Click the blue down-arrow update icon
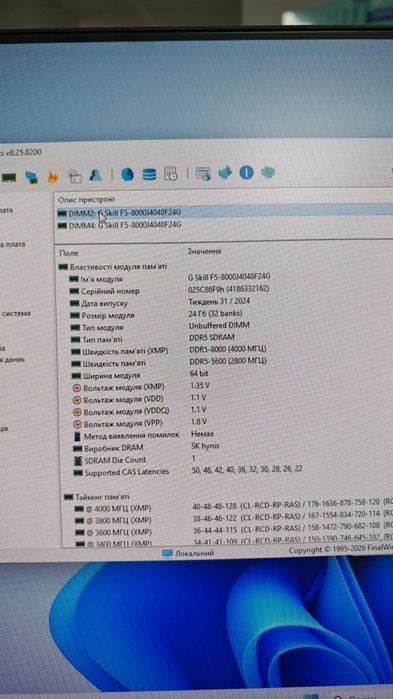 [225, 173]
